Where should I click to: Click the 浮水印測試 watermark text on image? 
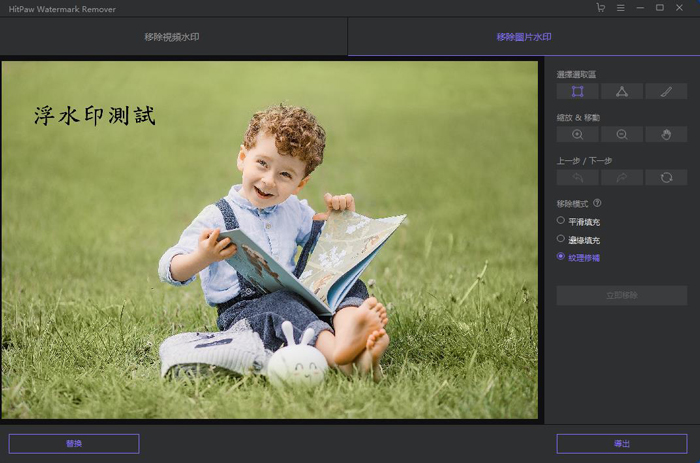(x=95, y=116)
